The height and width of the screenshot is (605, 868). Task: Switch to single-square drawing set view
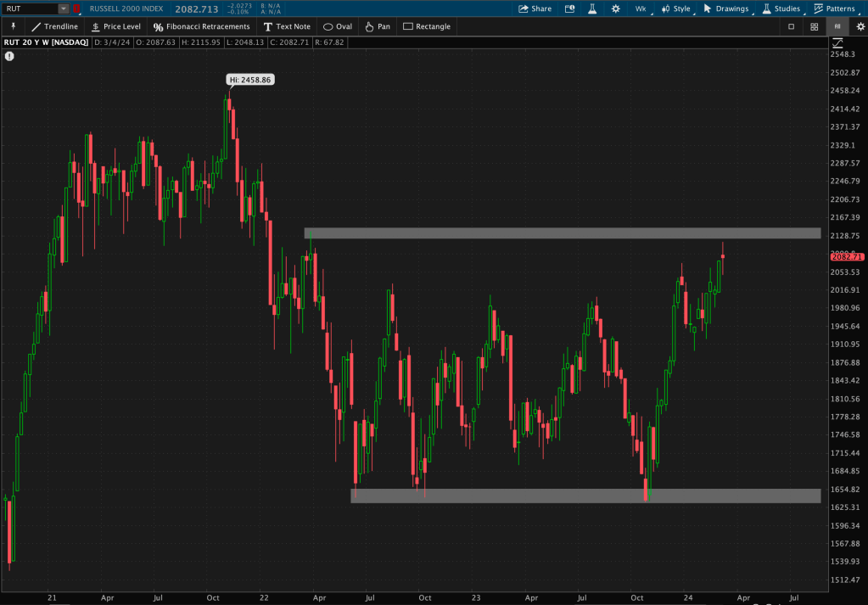coord(791,26)
